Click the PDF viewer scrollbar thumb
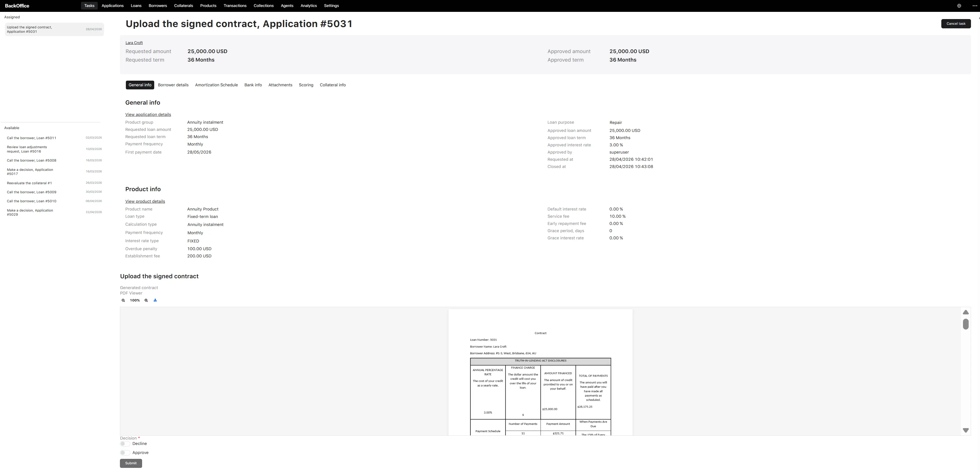This screenshot has width=980, height=472. [966, 324]
